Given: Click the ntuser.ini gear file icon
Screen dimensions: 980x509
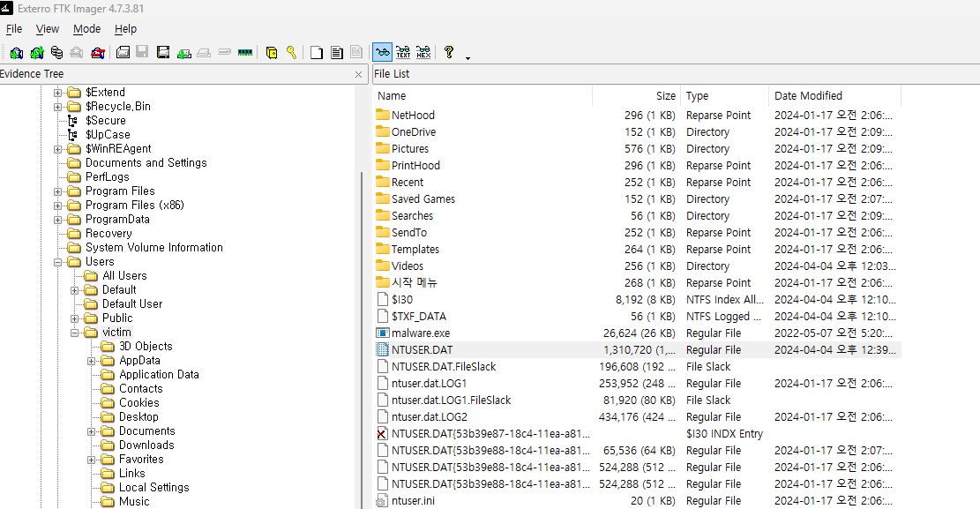Looking at the screenshot, I should pos(383,501).
